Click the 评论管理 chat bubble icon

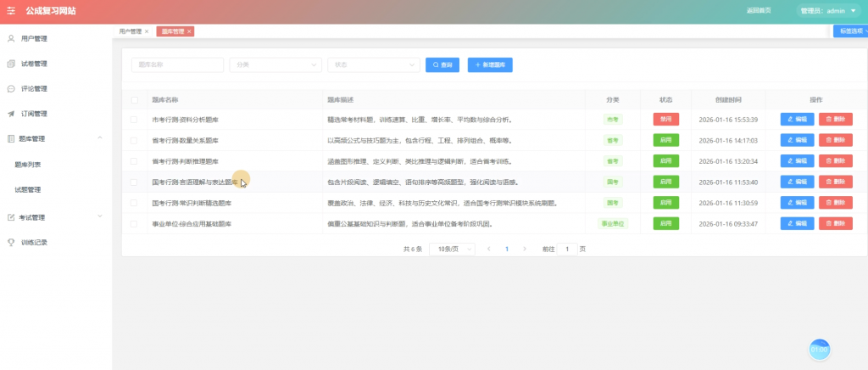pyautogui.click(x=10, y=88)
